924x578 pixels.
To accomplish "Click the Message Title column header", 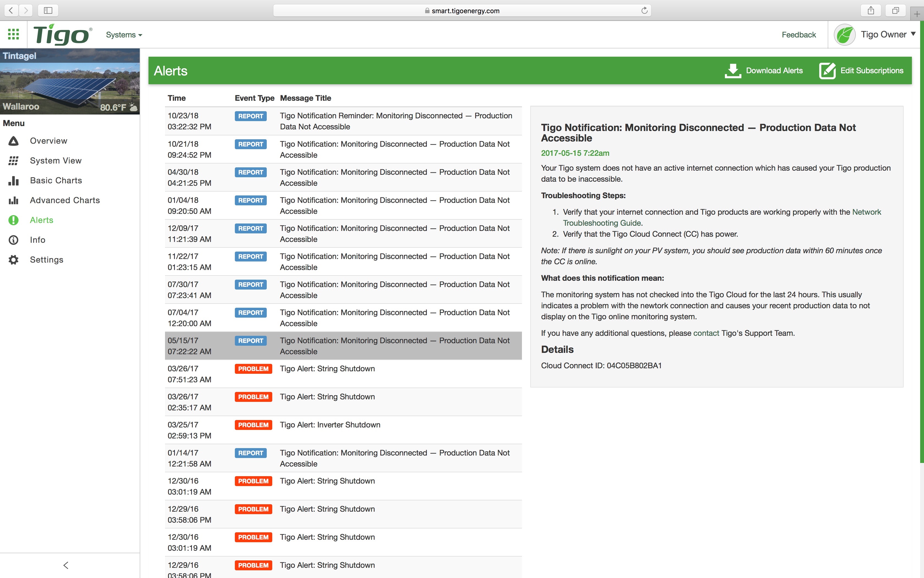I will (x=306, y=98).
